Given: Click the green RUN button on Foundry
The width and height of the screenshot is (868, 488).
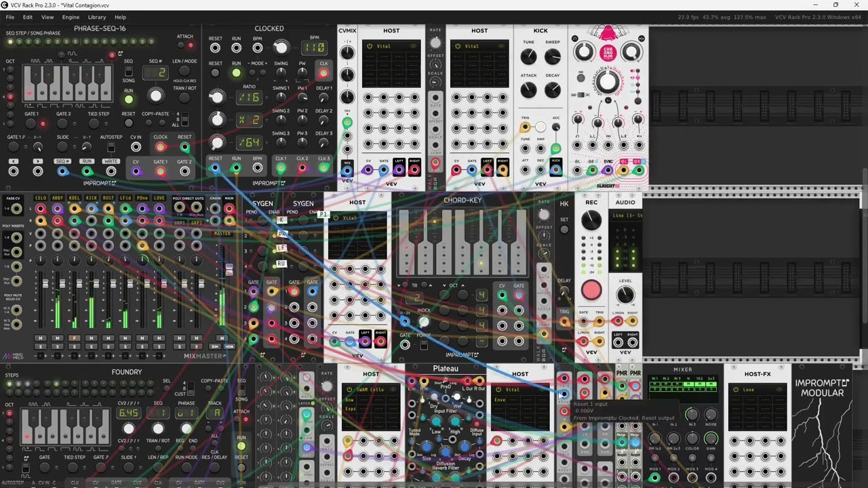Looking at the screenshot, I should 241,447.
